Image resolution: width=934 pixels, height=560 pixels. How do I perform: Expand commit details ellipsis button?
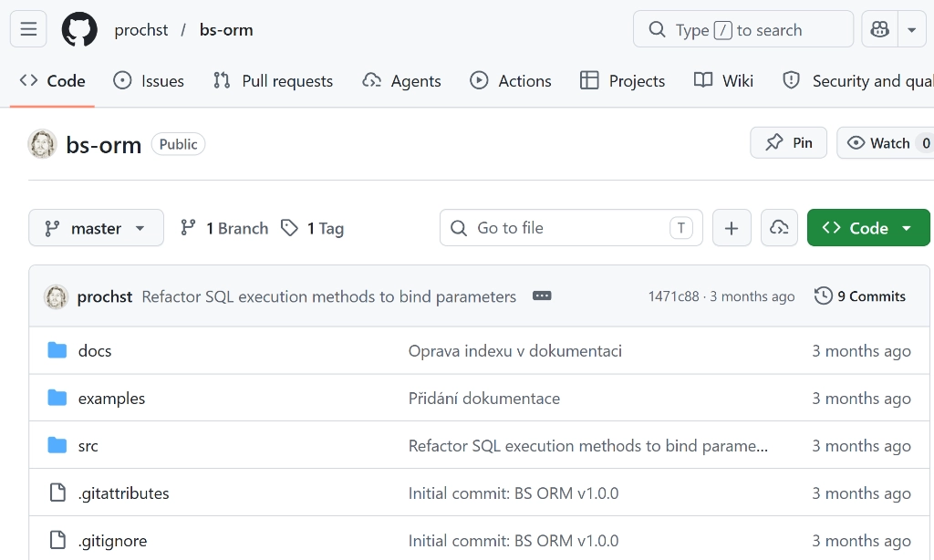542,296
